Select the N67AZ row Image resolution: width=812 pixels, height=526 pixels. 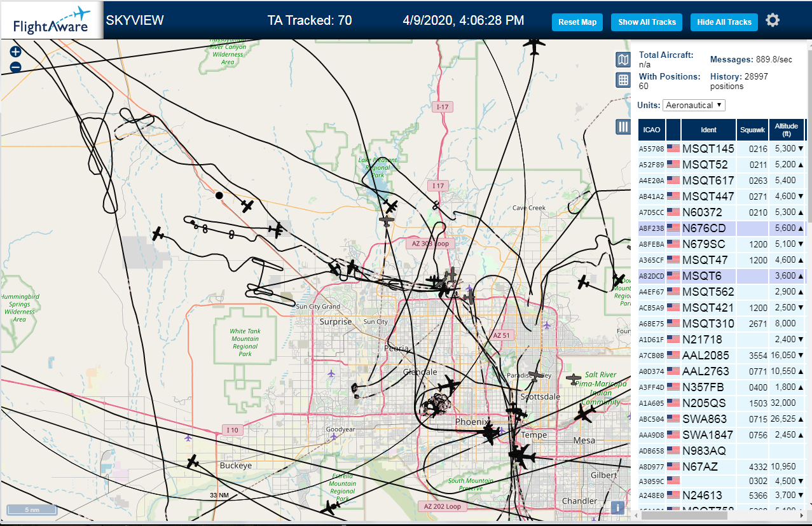click(722, 467)
